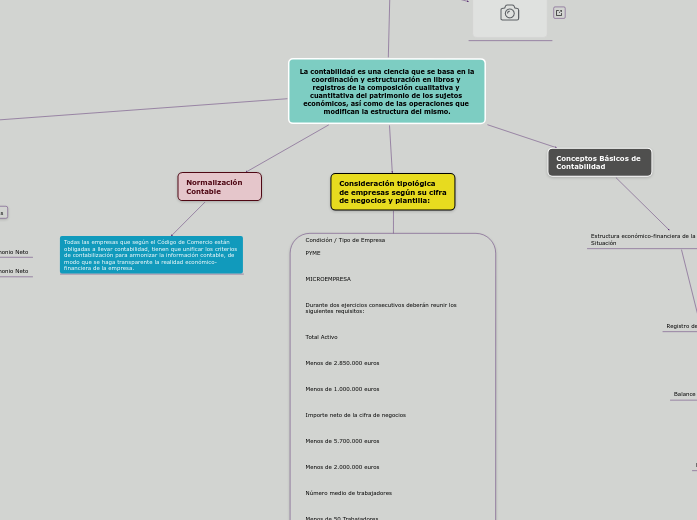Select Importe neto de la cifra de negocios
Screen dimensions: 697x520
tap(355, 415)
